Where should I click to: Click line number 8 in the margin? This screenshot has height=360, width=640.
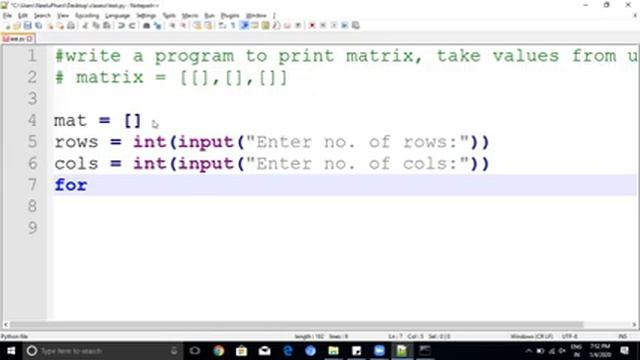click(32, 206)
